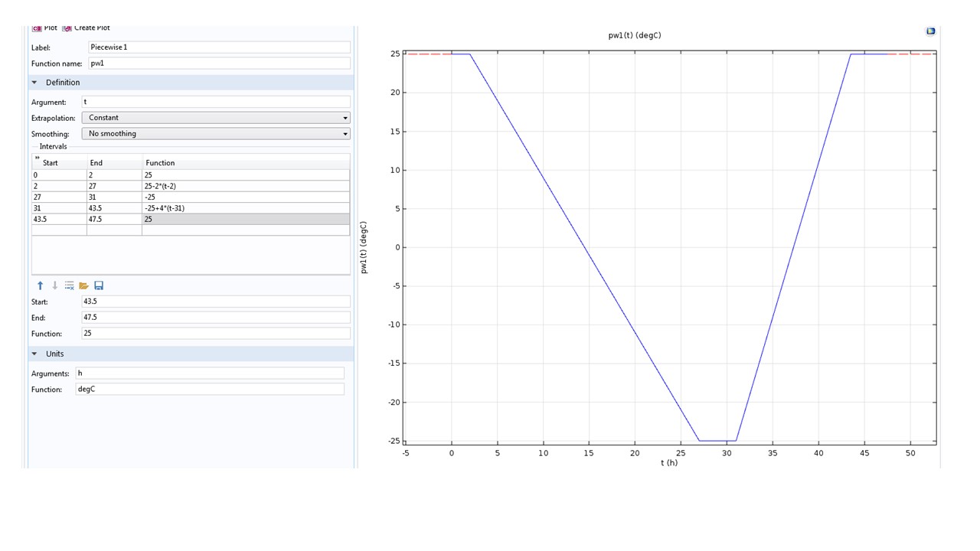
Task: Open the Smoothing dropdown
Action: coord(215,134)
